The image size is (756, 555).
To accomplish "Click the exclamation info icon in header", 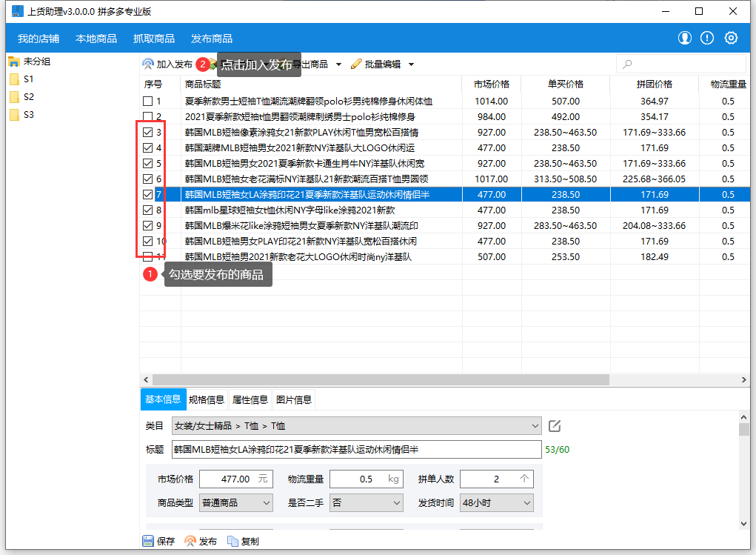I will 707,38.
